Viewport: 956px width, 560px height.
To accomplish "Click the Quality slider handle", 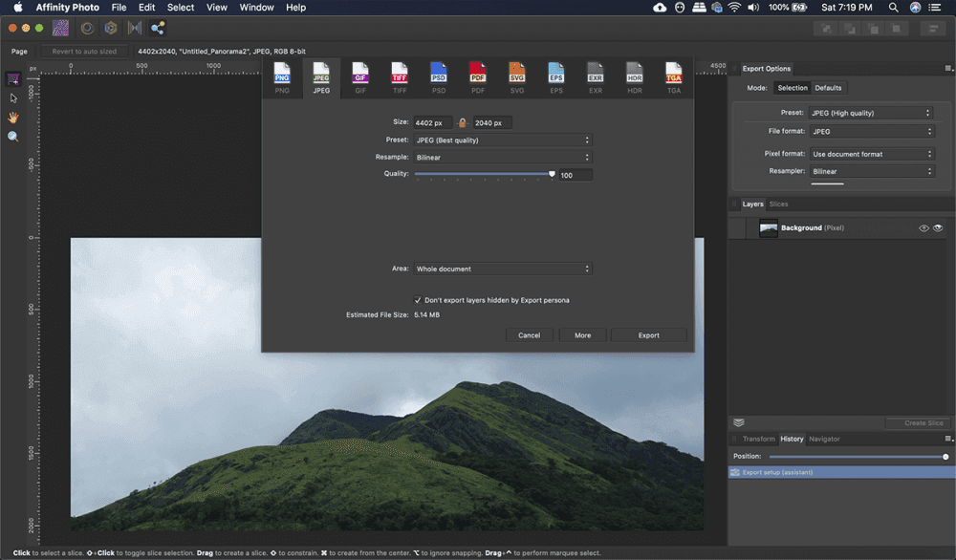I will tap(552, 174).
